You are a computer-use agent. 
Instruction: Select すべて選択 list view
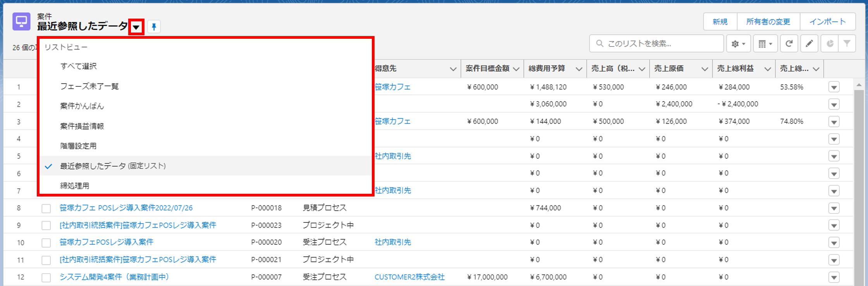[205, 66]
